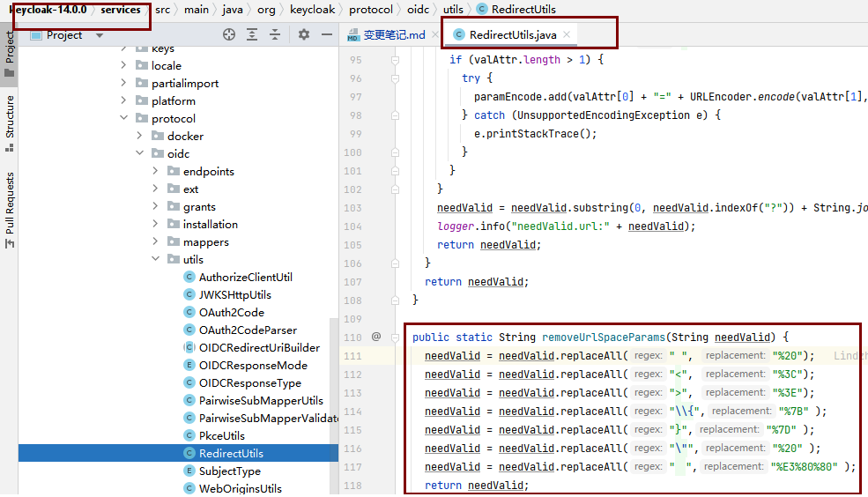Screen dimensions: 868x497
Task: Select the docker folder icon
Action: pyautogui.click(x=159, y=136)
